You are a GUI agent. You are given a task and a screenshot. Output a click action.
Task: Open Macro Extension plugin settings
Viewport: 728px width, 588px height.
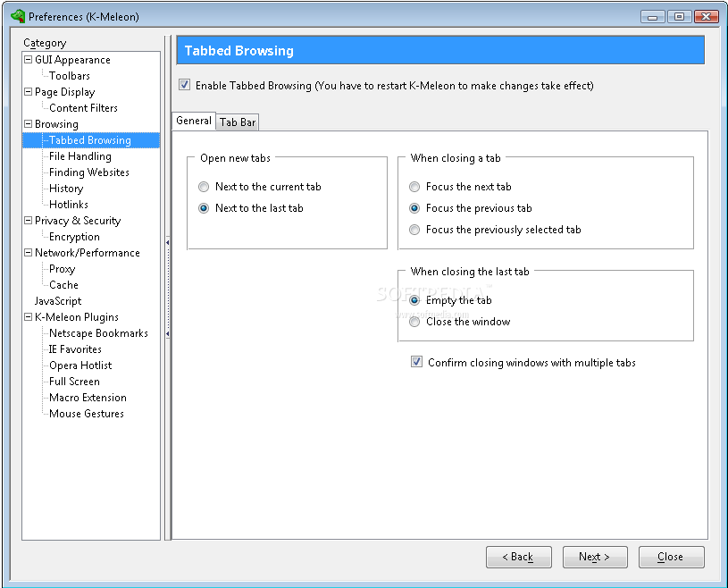pos(88,398)
